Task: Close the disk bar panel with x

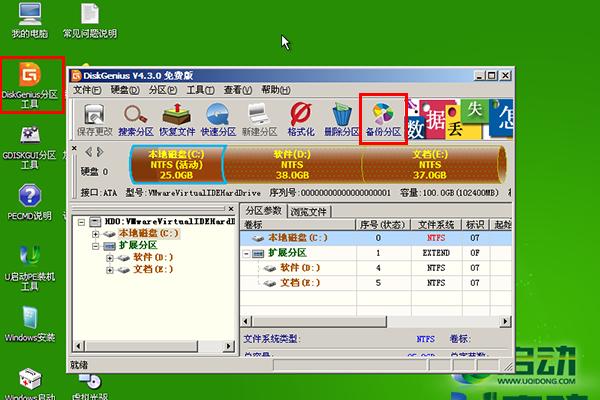Action: pos(75,148)
